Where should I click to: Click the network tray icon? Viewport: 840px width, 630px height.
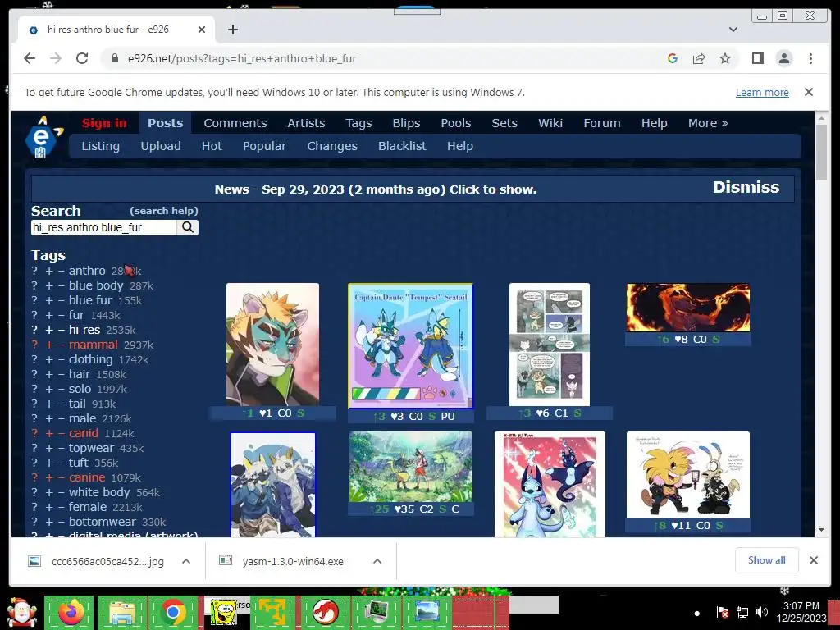(x=742, y=612)
